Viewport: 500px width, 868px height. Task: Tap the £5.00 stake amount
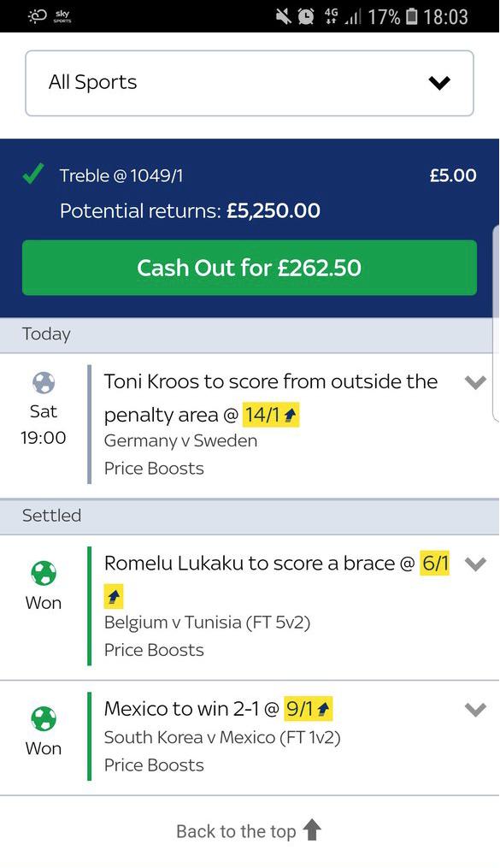[453, 175]
